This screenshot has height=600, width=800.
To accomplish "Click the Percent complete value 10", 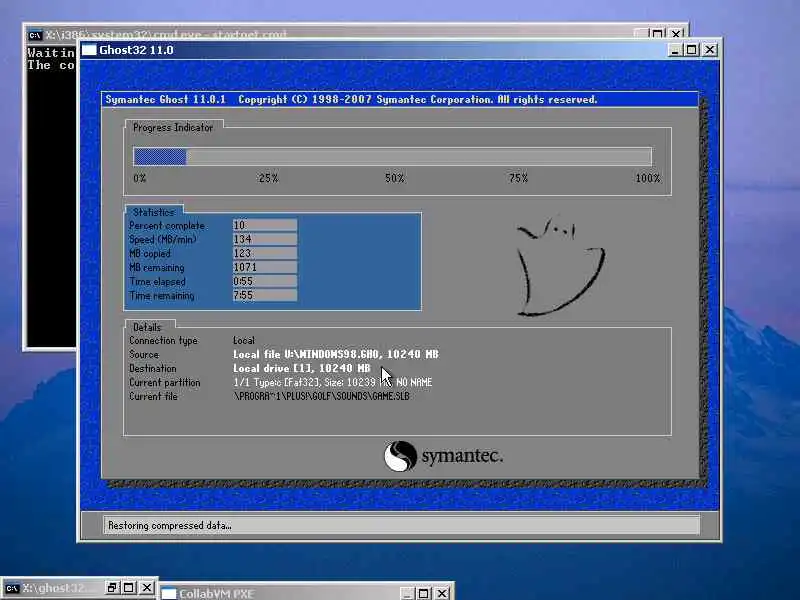I will (x=265, y=225).
